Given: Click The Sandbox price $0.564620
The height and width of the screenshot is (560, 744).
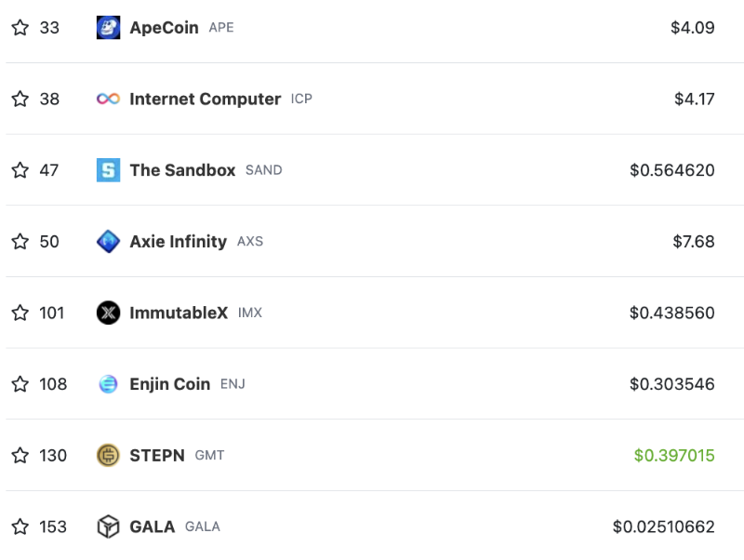Looking at the screenshot, I should point(672,170).
